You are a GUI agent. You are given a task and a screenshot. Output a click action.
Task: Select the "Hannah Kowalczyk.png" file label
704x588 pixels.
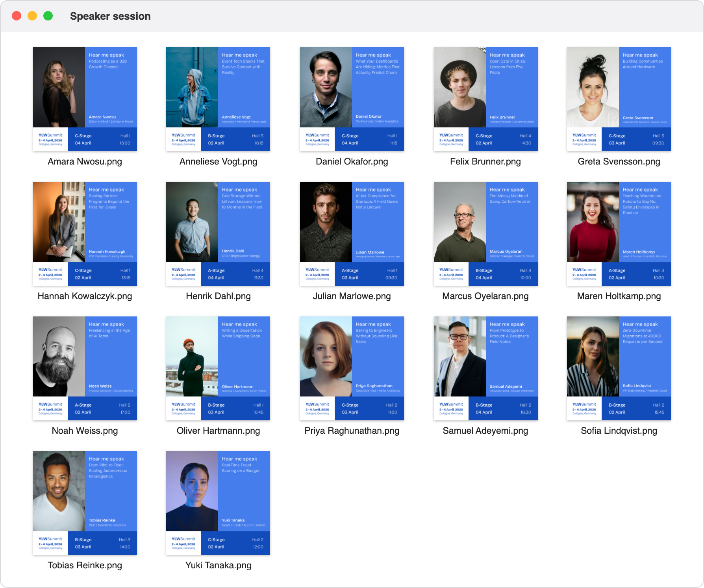[x=85, y=296]
